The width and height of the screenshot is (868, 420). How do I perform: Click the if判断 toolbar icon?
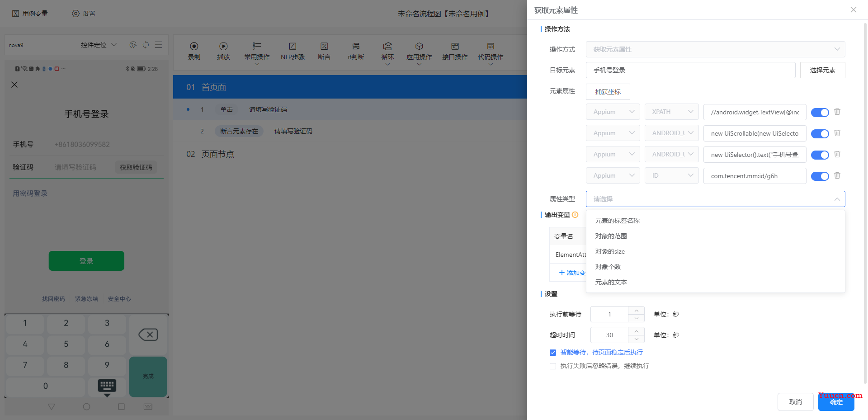tap(356, 46)
